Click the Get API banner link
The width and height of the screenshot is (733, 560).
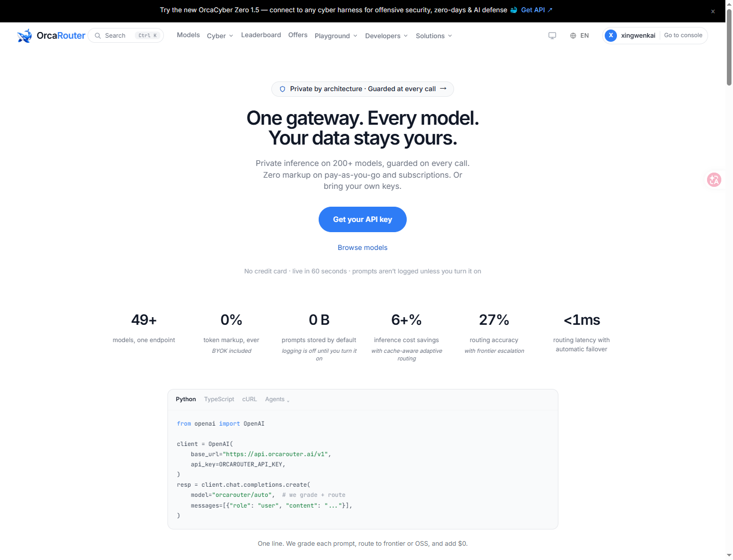[x=537, y=10]
